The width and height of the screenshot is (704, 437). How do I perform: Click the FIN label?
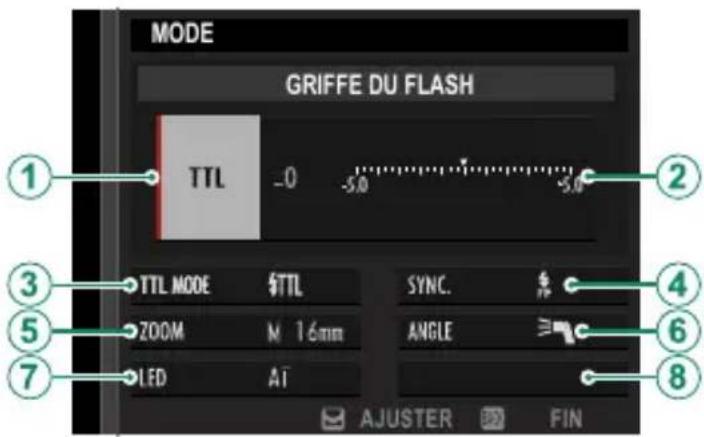pyautogui.click(x=566, y=419)
